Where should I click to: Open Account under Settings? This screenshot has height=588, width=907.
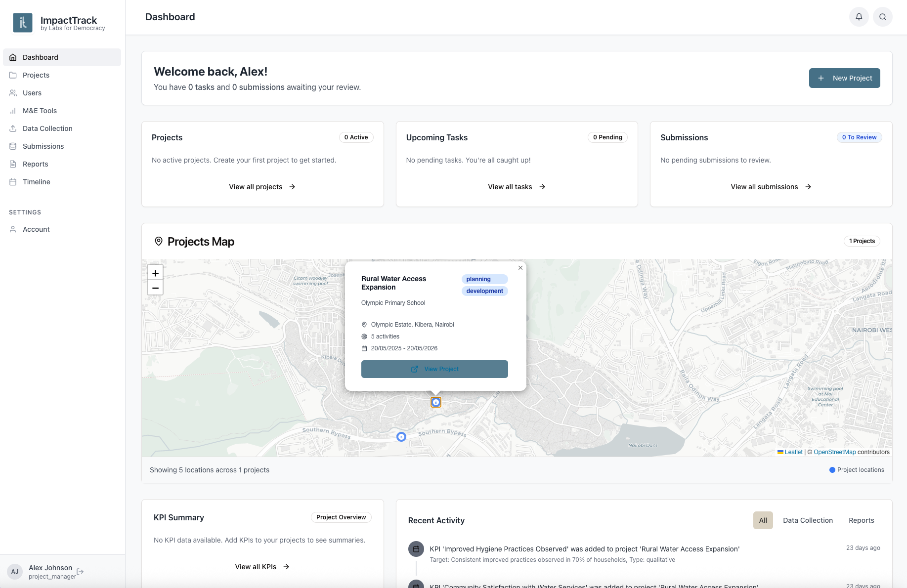[x=62, y=229]
